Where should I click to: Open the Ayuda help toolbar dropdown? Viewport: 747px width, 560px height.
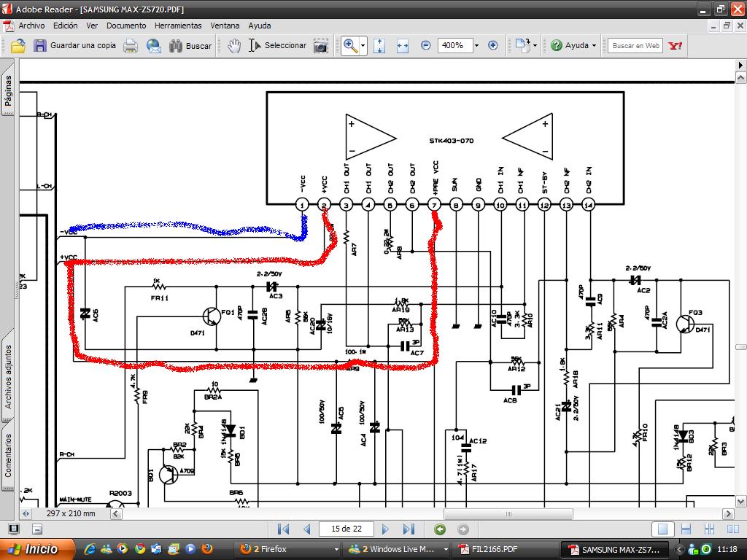(573, 46)
